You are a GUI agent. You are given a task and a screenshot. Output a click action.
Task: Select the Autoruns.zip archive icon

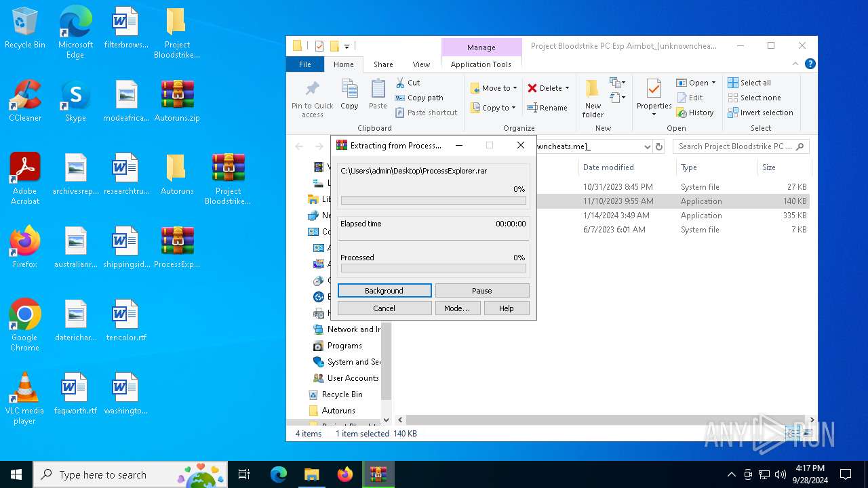tap(177, 102)
